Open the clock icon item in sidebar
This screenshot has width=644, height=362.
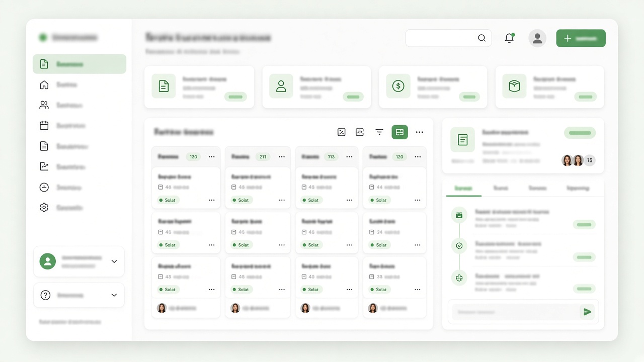79,187
